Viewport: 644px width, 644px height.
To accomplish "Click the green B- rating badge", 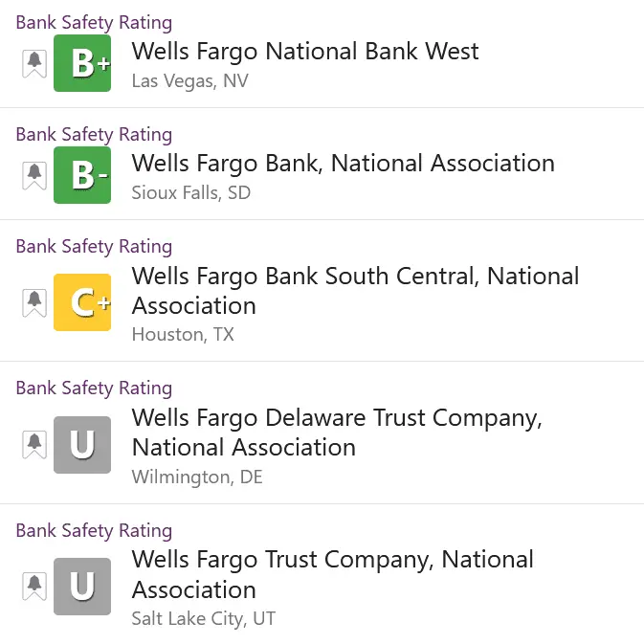I will (x=82, y=175).
